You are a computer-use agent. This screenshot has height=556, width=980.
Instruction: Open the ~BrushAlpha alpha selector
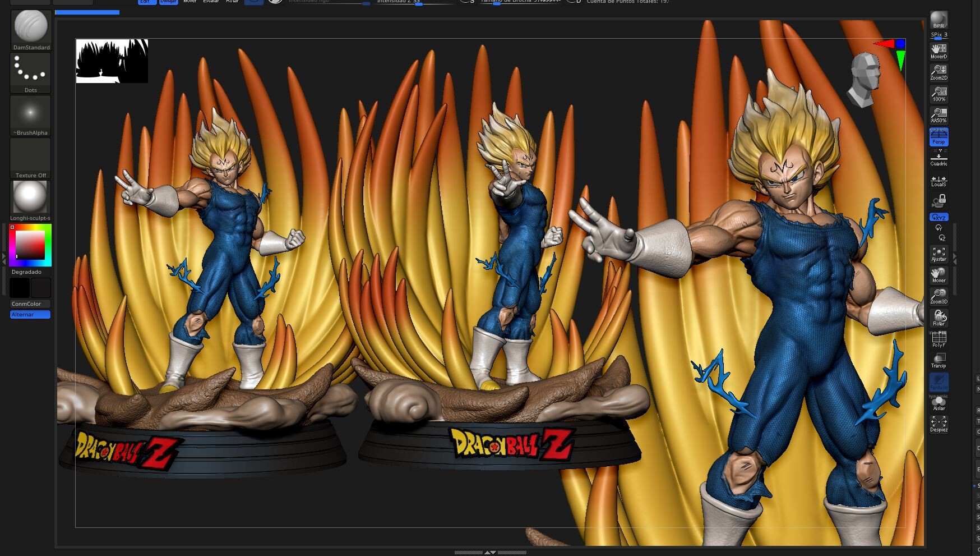[x=30, y=111]
